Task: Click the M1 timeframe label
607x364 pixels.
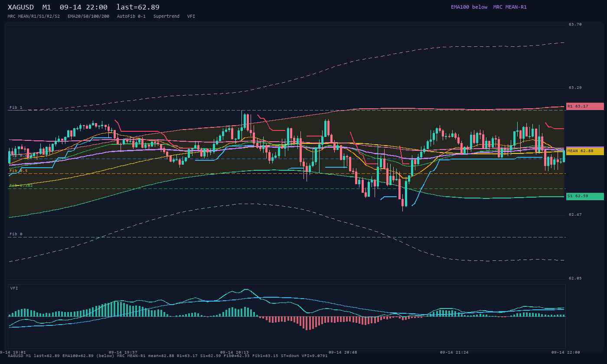Action: (47, 7)
